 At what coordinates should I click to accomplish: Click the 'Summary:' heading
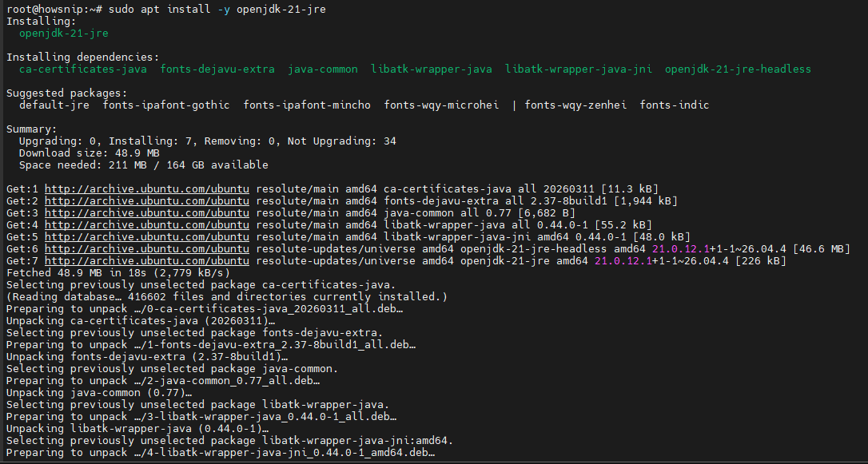click(31, 129)
